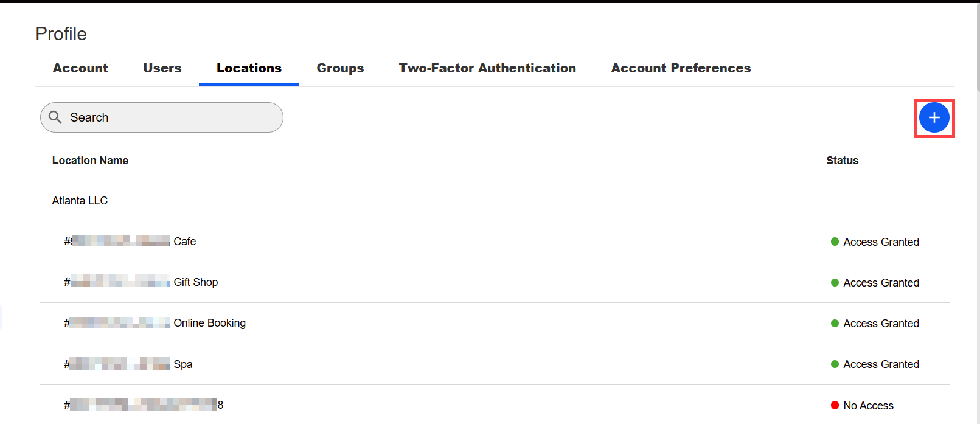The width and height of the screenshot is (980, 424).
Task: Focus the Search input field
Action: click(x=170, y=117)
